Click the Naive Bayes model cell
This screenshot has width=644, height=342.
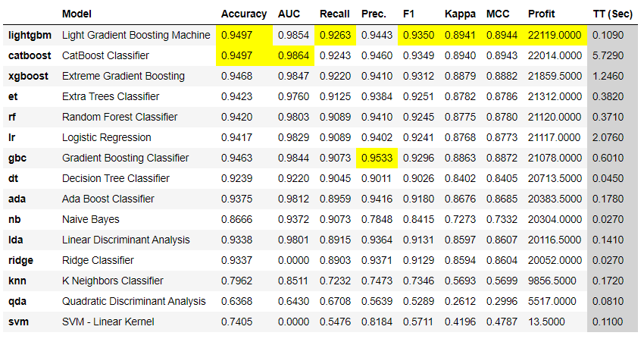[x=89, y=219]
